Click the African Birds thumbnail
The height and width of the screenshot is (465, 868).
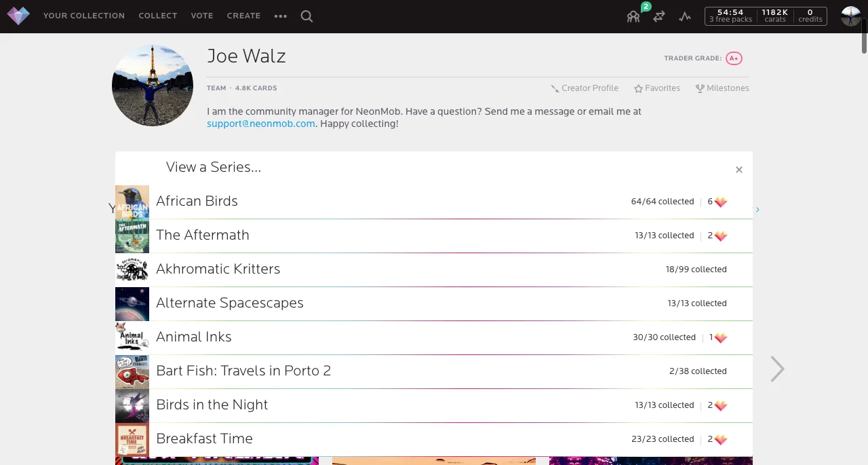pyautogui.click(x=132, y=202)
